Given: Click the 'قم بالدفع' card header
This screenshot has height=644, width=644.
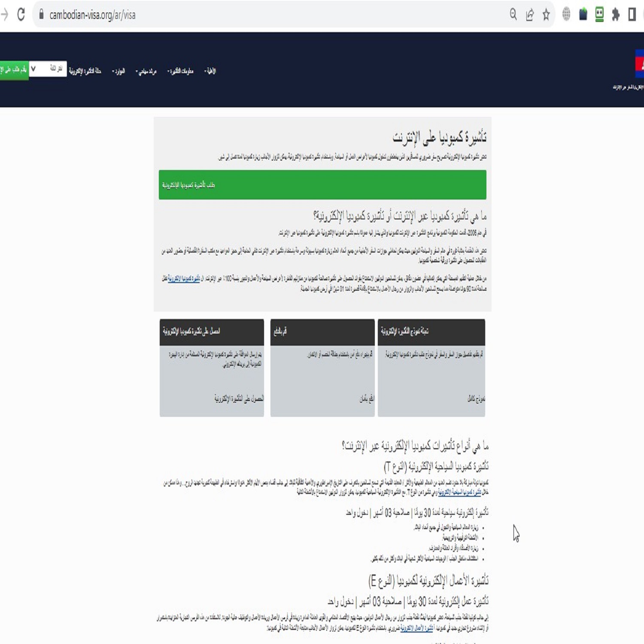Looking at the screenshot, I should click(322, 332).
